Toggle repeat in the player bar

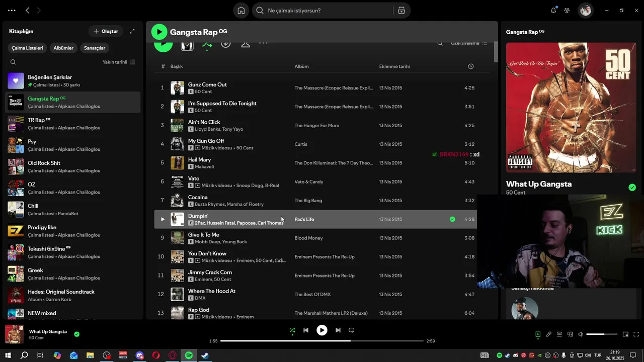[352, 330]
